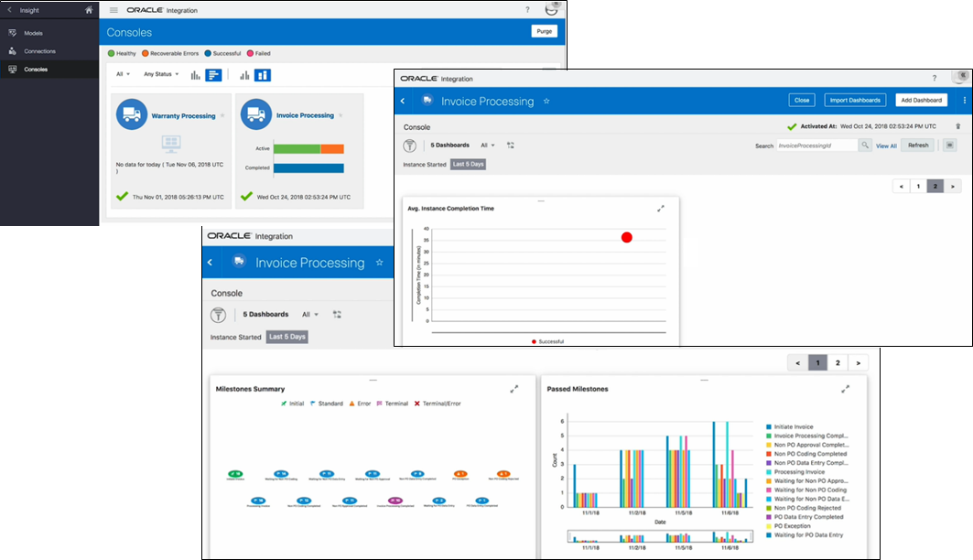Click the Close button
The height and width of the screenshot is (560, 973).
coord(802,100)
